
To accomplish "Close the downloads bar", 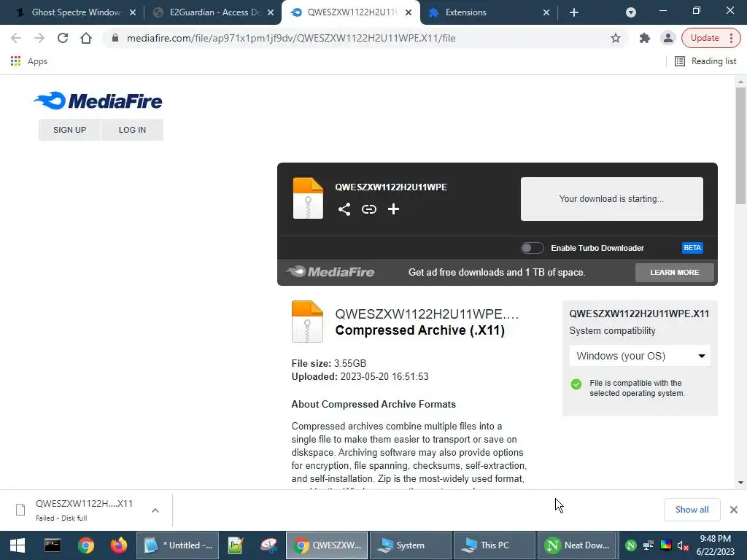I will [x=734, y=510].
